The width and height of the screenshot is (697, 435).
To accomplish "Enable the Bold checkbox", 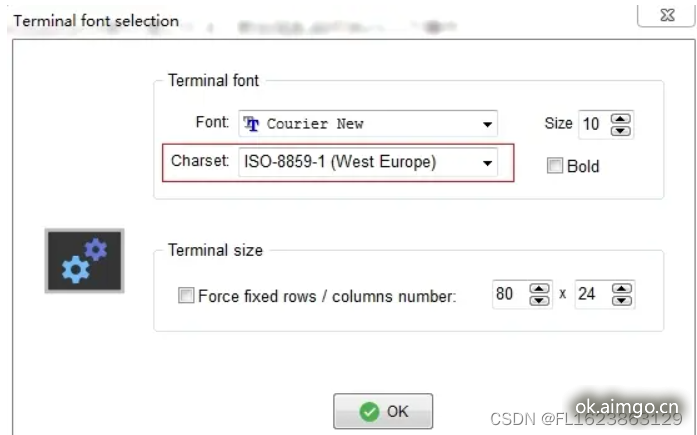I will coord(555,167).
